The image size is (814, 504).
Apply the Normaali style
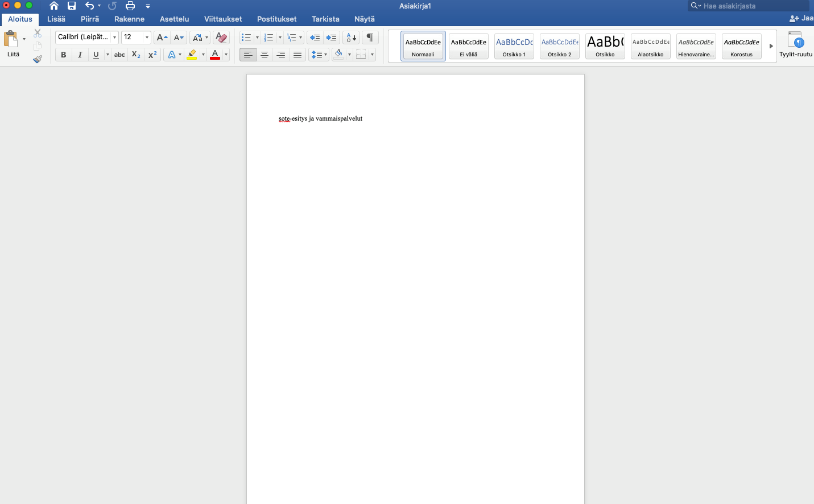pos(423,46)
